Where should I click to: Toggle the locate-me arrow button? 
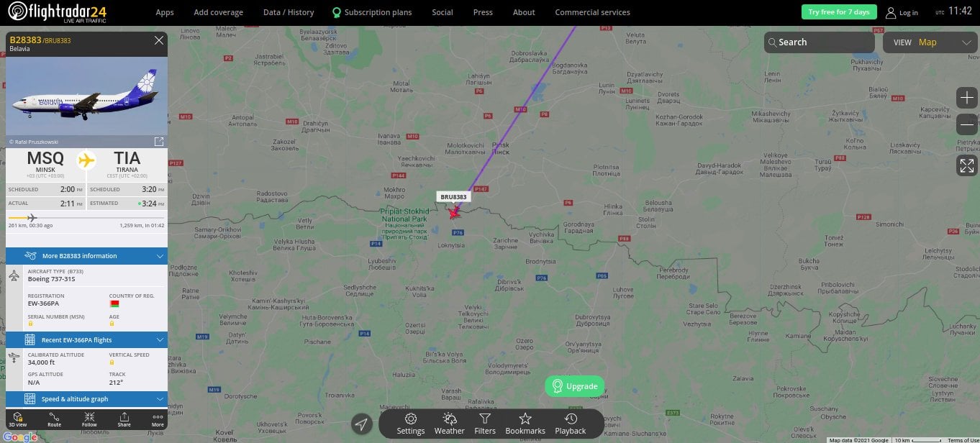362,424
